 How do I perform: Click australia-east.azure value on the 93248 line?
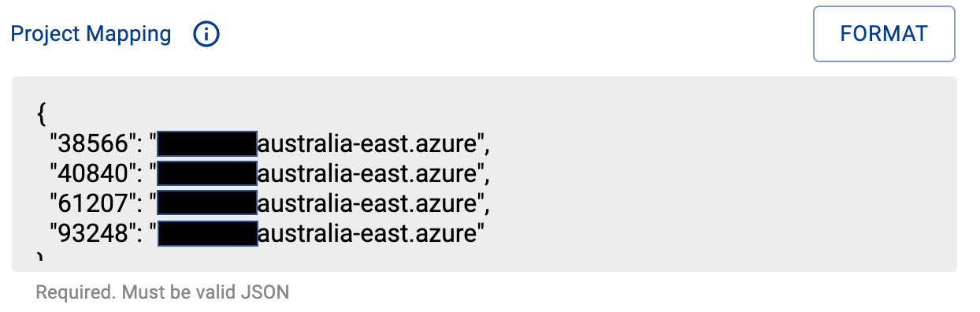(x=366, y=233)
